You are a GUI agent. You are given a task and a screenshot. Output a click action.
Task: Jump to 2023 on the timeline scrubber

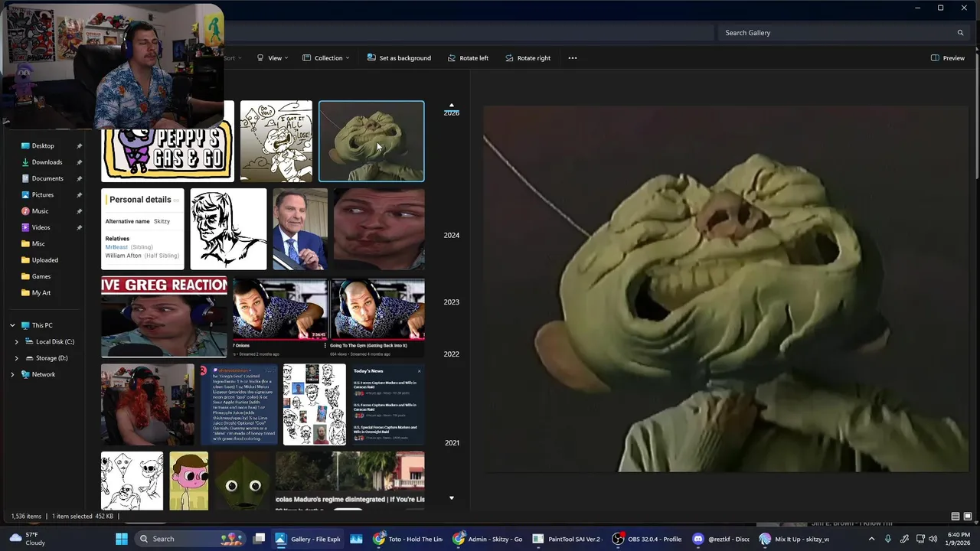(x=452, y=302)
